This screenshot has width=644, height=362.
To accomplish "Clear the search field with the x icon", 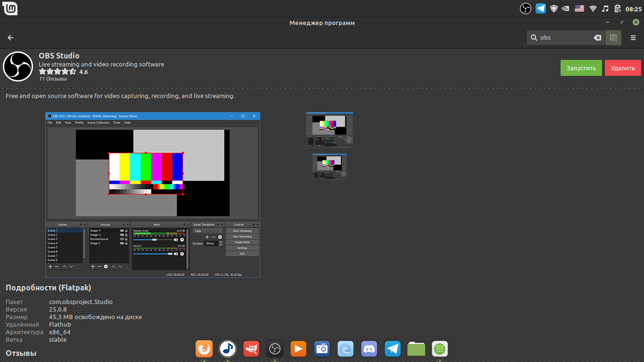I will point(597,38).
